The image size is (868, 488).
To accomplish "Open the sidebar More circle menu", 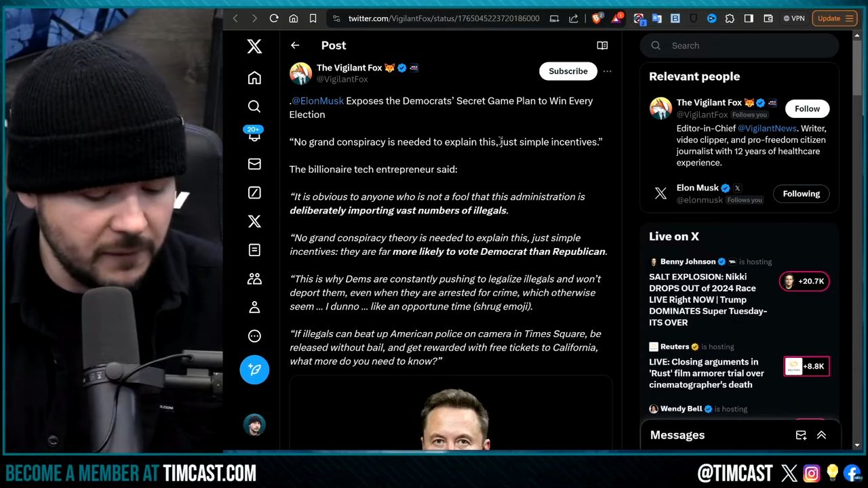I will 254,336.
